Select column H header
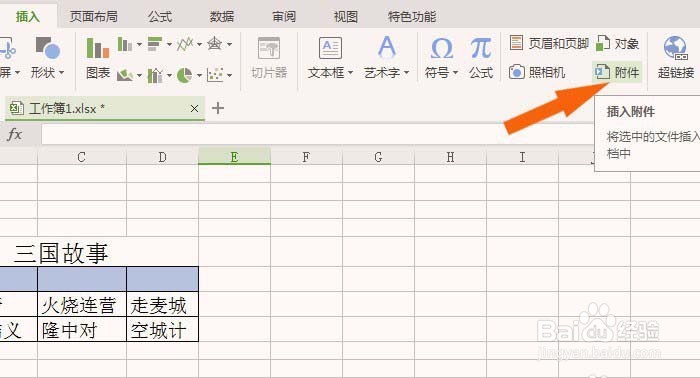The width and height of the screenshot is (700, 378). coord(450,157)
